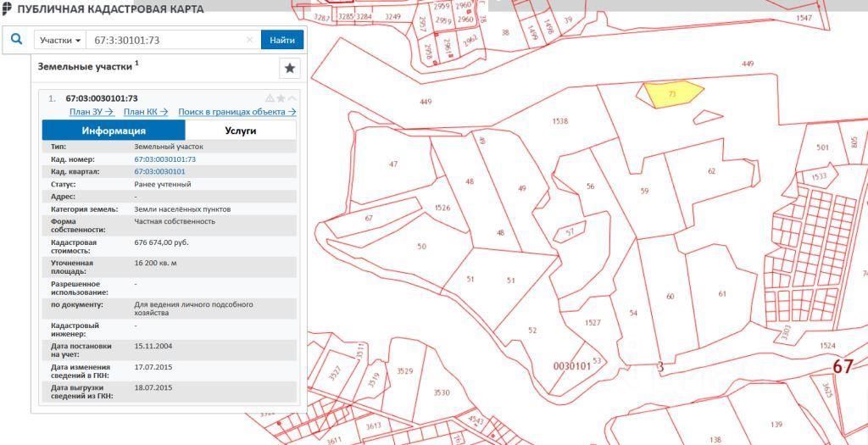Click the Rosreestr logo icon
The height and width of the screenshot is (445, 868).
pyautogui.click(x=7, y=8)
